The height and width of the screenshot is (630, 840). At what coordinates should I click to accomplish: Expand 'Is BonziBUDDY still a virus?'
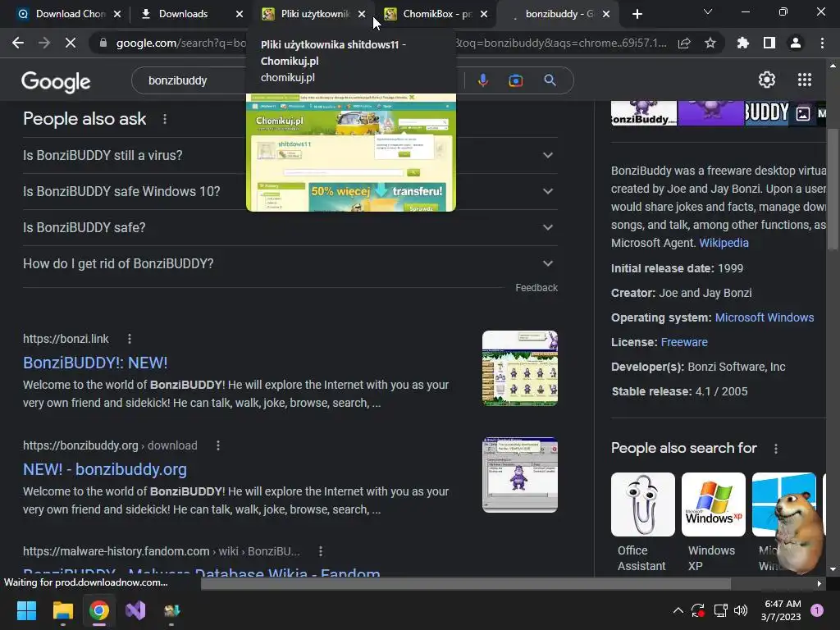pos(290,155)
